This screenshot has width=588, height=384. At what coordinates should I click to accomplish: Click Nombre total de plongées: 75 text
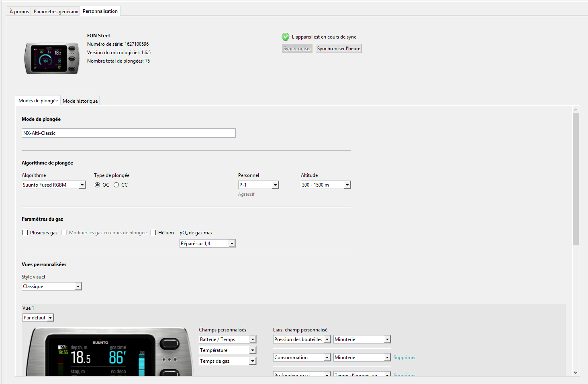click(x=118, y=61)
